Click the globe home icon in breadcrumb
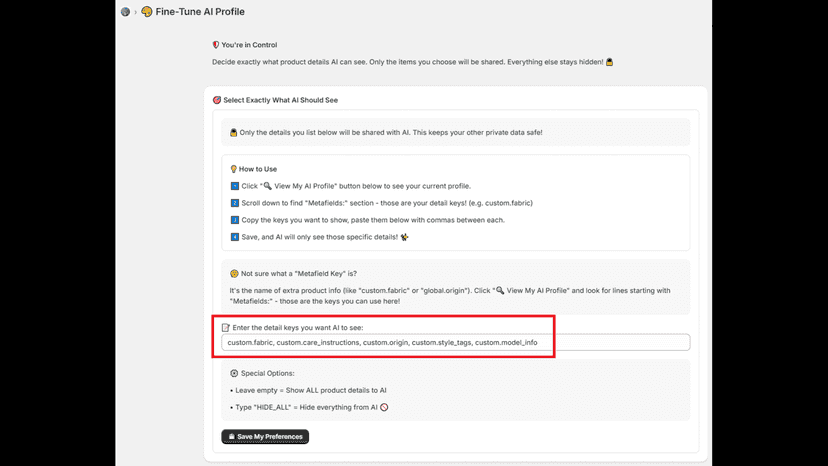The height and width of the screenshot is (466, 828). pyautogui.click(x=125, y=12)
